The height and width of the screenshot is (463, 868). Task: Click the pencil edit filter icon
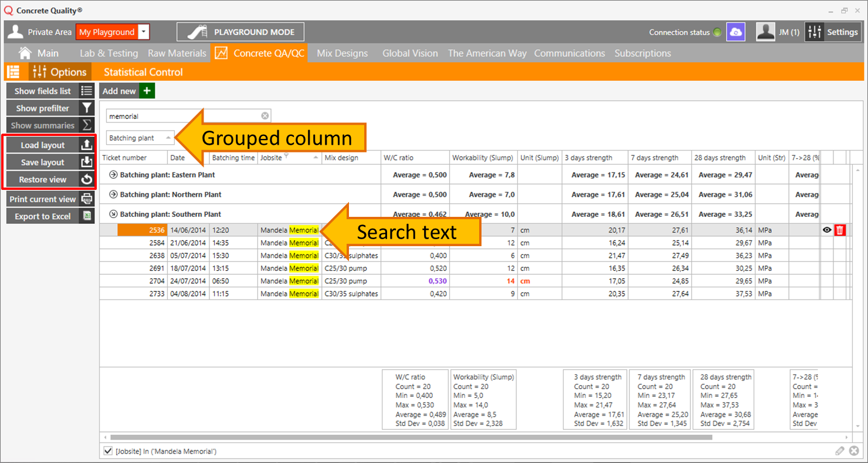[840, 451]
